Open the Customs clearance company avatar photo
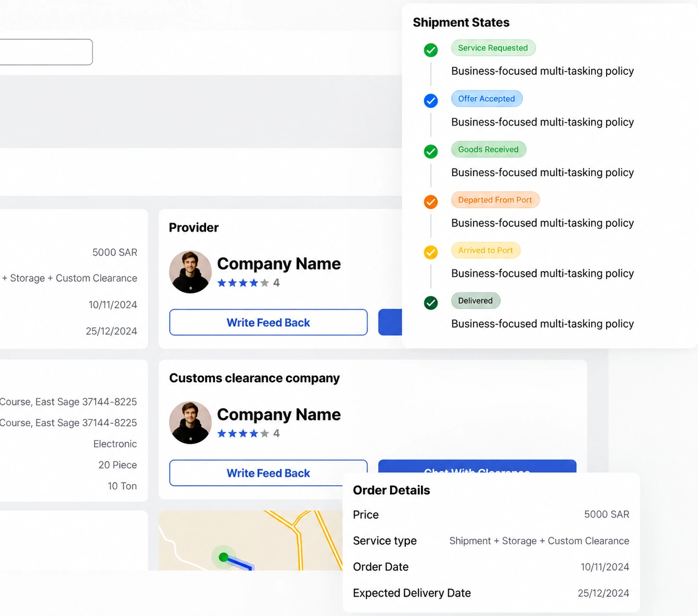 point(190,423)
